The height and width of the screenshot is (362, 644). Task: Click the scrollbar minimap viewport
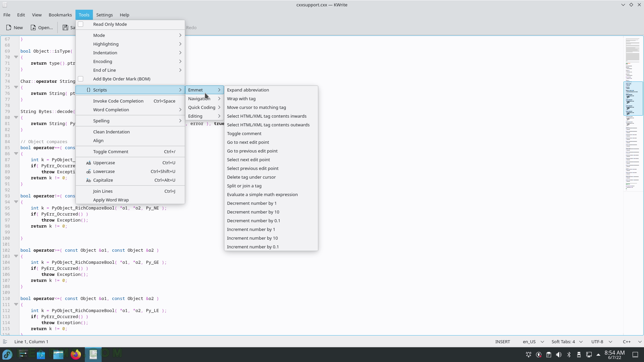(633, 99)
